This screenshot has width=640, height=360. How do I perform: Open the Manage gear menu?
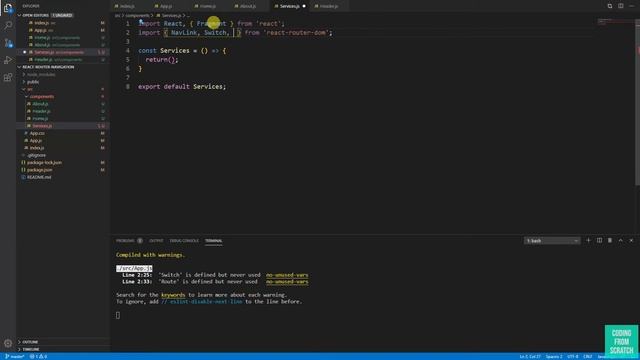(x=8, y=343)
